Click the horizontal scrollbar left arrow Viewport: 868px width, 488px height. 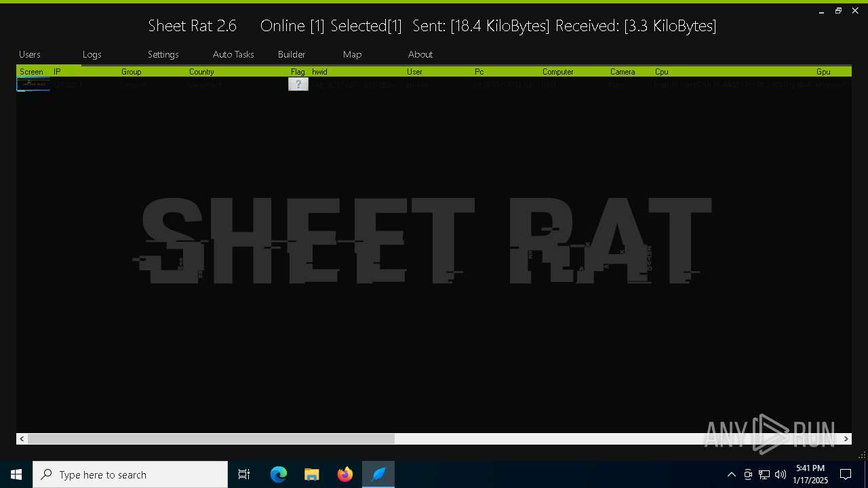coord(22,439)
